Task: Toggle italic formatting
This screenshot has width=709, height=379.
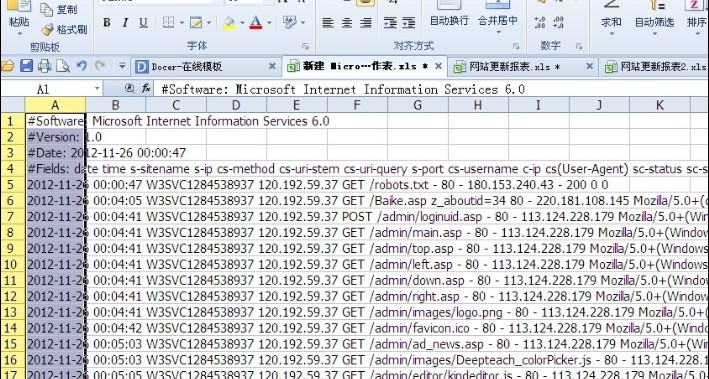Action: pyautogui.click(x=125, y=23)
